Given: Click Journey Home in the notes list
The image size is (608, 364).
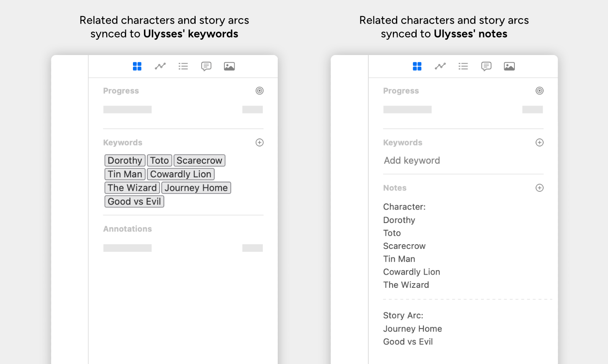Looking at the screenshot, I should [x=412, y=329].
